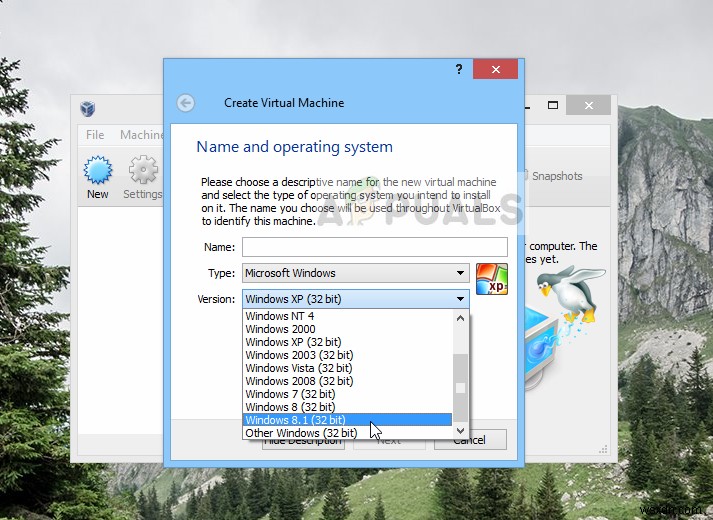Image resolution: width=713 pixels, height=520 pixels.
Task: Choose Windows XP (32 bit) list entry
Action: click(348, 342)
